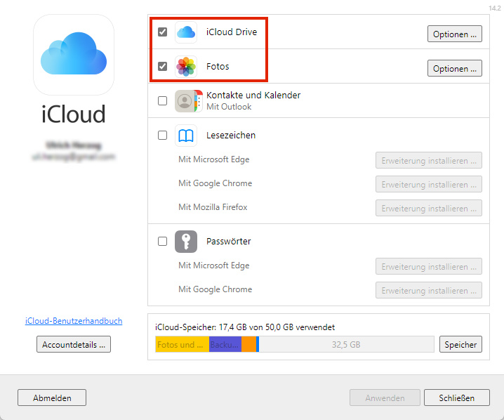Viewport: 504px width, 420px height.
Task: Click the Kontakte und Kalender icon
Action: tap(189, 101)
